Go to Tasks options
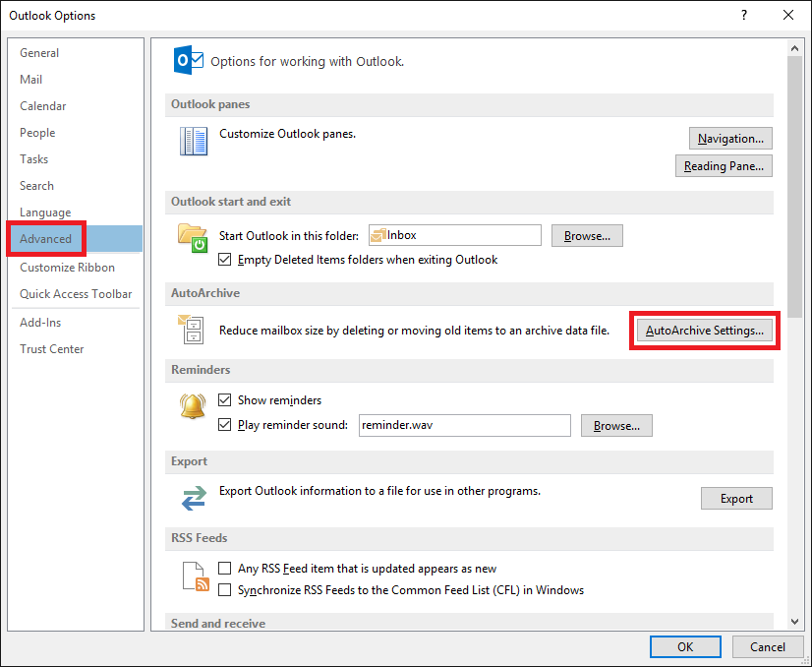Screen dimensions: 812x667 76,159
